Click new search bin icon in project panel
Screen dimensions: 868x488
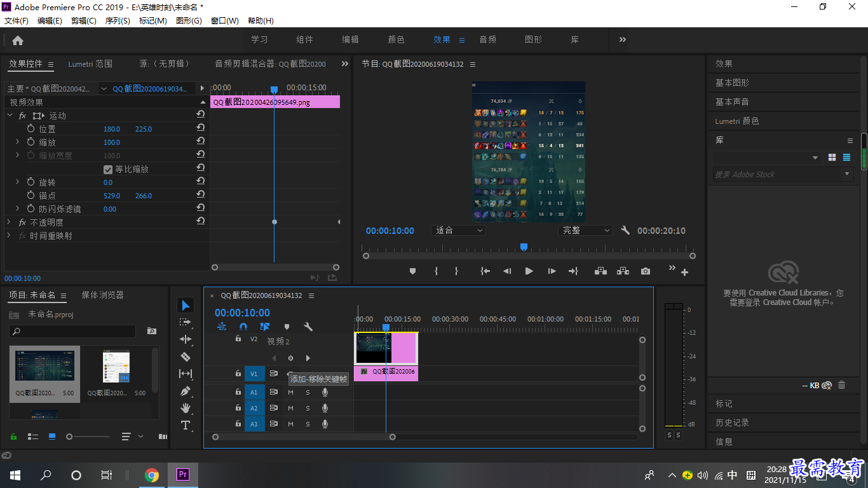pos(151,331)
